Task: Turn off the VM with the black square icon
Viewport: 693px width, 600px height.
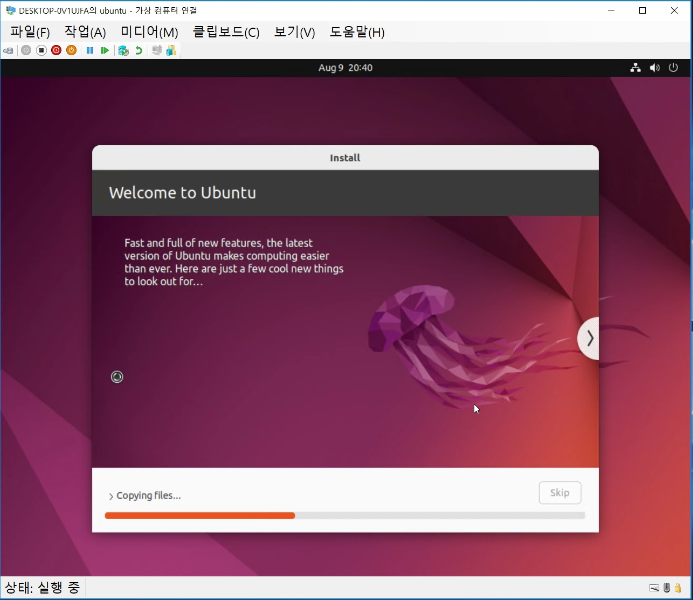Action: (41, 50)
